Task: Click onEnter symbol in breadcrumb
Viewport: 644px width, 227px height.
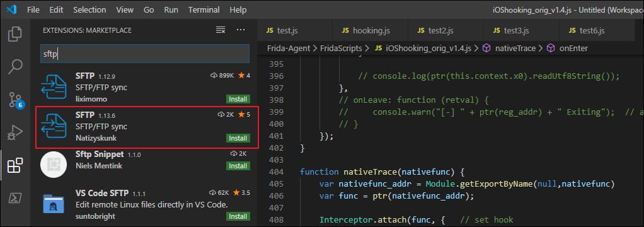Action: tap(573, 48)
